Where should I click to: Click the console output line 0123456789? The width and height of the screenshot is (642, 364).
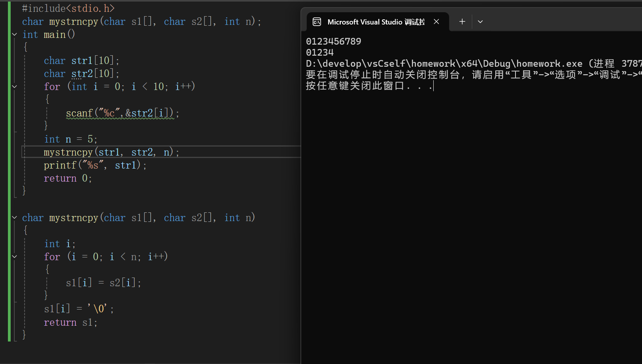pos(334,41)
